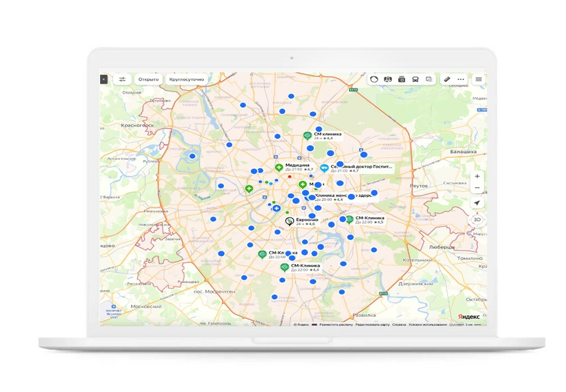Click the Московский label
Screen dimensions: 566x392
[146, 306]
